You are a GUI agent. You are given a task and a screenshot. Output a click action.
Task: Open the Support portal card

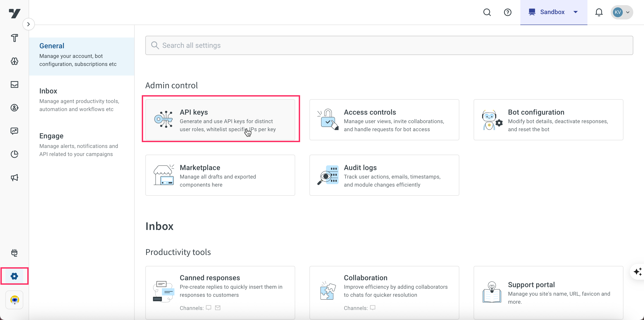click(548, 292)
